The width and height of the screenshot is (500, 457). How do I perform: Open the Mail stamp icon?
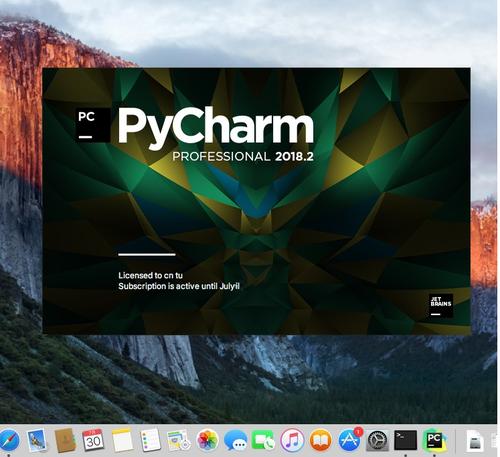tap(37, 440)
